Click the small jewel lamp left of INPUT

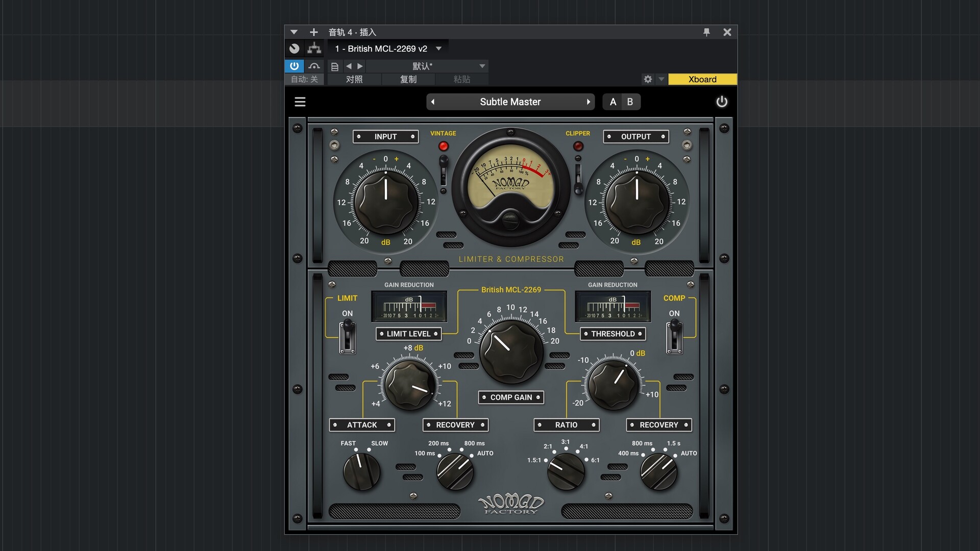[334, 145]
